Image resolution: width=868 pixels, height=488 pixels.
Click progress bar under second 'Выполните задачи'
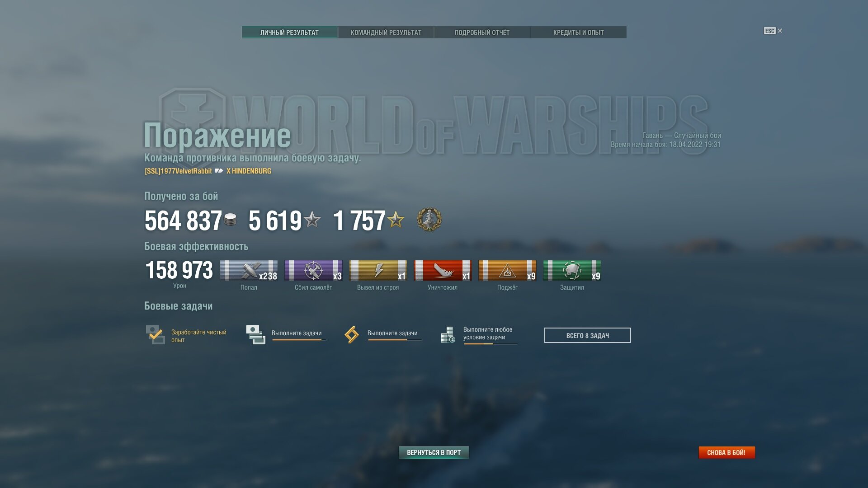[395, 340]
